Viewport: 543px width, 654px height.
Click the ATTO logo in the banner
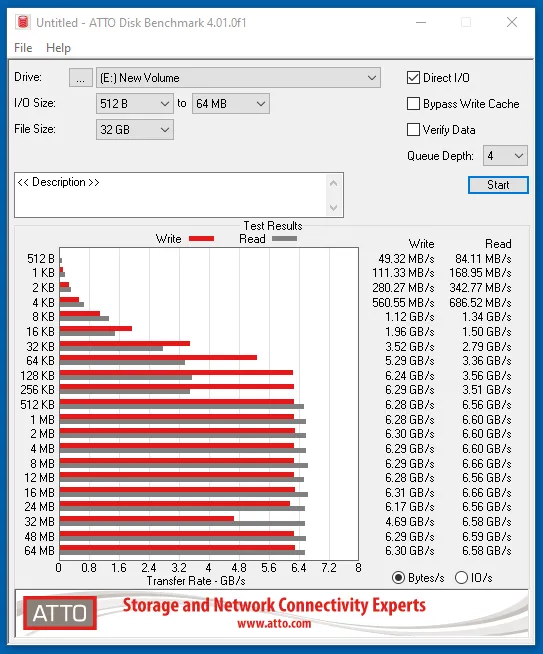click(x=60, y=613)
